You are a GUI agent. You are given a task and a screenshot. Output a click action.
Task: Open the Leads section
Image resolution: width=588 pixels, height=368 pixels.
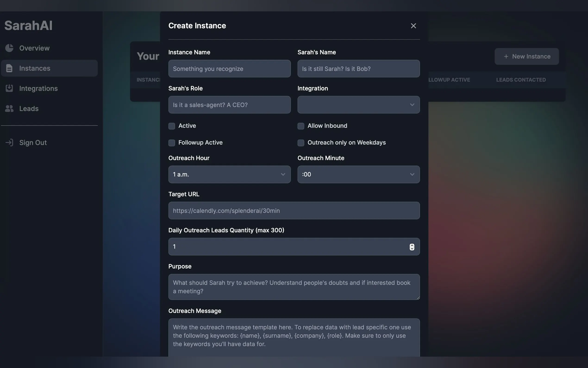click(x=29, y=108)
